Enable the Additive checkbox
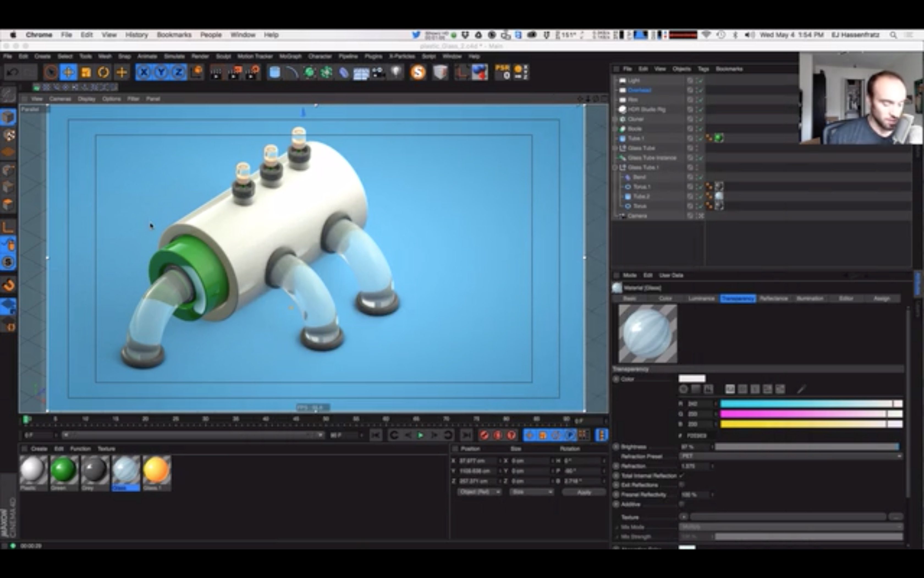The width and height of the screenshot is (924, 578). (x=681, y=504)
